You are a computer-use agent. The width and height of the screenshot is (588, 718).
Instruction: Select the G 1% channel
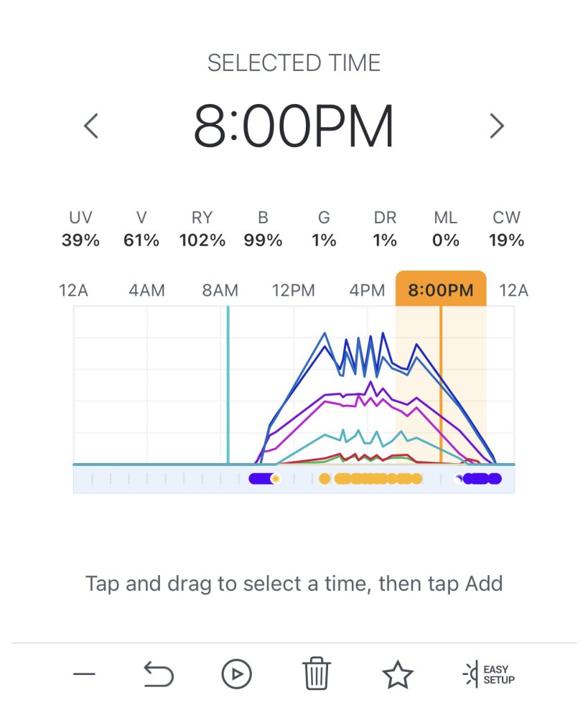click(324, 229)
